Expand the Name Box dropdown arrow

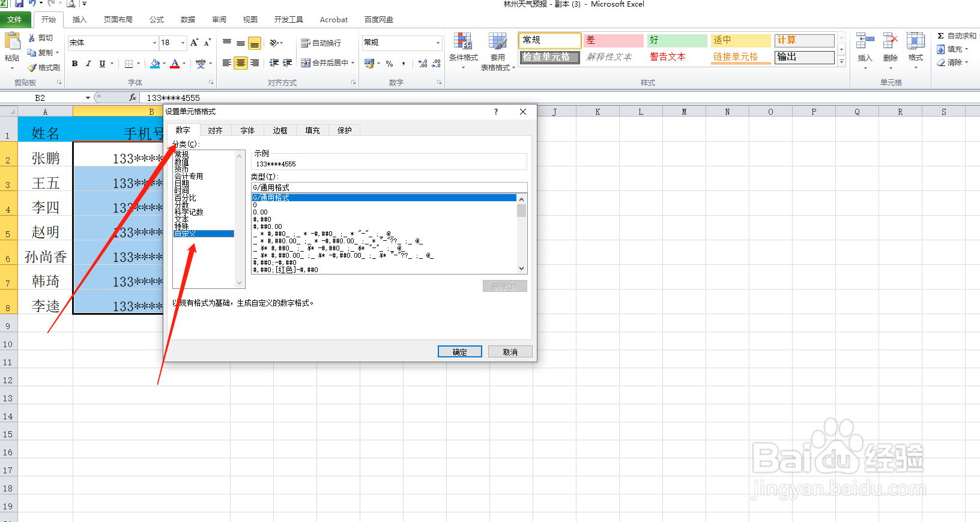click(88, 97)
